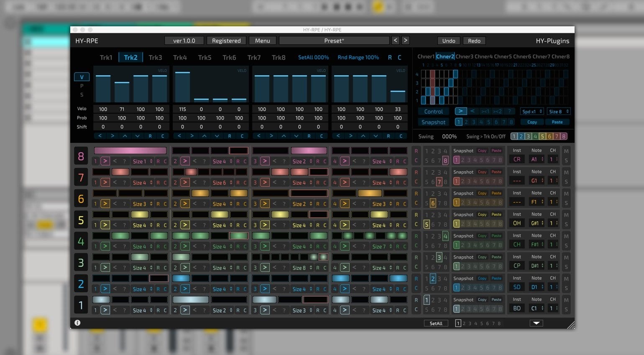Switch to Chner1 tab
The width and height of the screenshot is (644, 355).
point(426,56)
